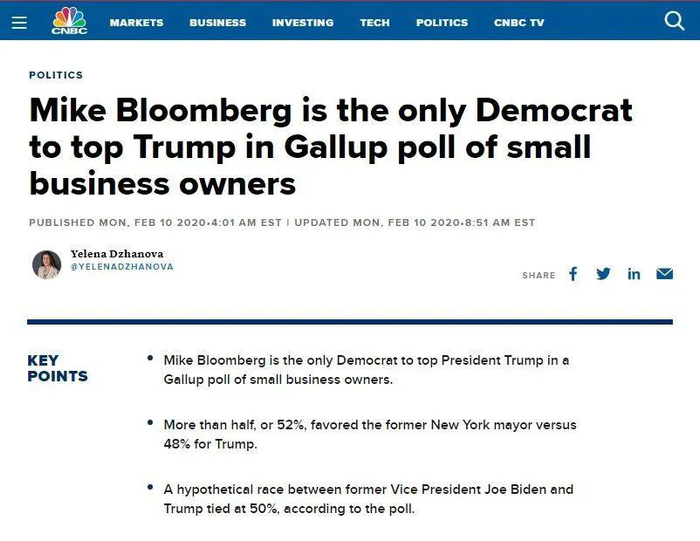The width and height of the screenshot is (700, 541).
Task: Select the Tech nav item
Action: tap(375, 23)
